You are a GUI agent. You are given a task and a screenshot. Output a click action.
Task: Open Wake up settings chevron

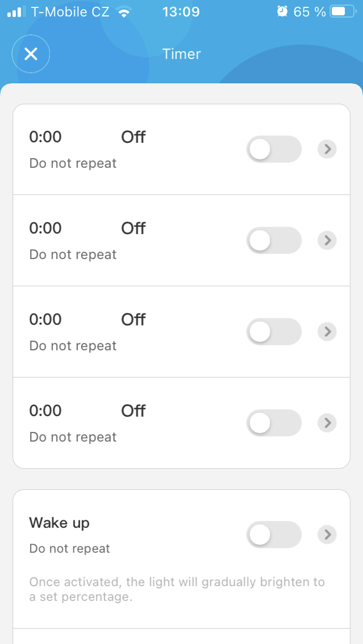click(x=327, y=535)
